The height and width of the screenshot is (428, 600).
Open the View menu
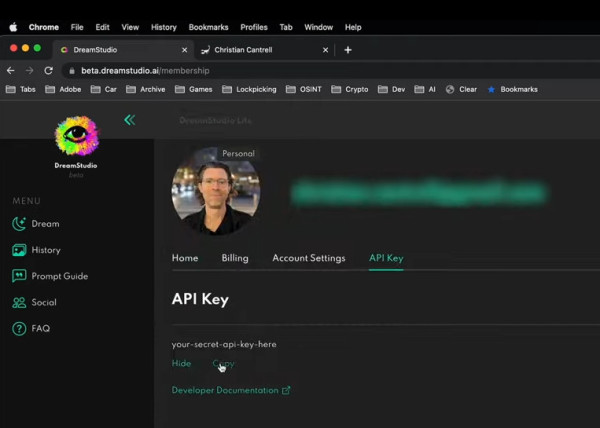click(x=130, y=27)
